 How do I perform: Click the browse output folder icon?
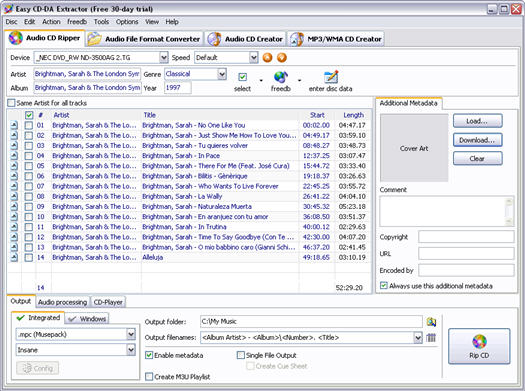431,322
